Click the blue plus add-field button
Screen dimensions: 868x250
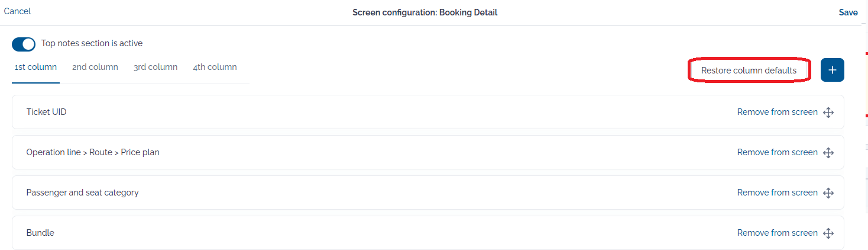(x=832, y=70)
